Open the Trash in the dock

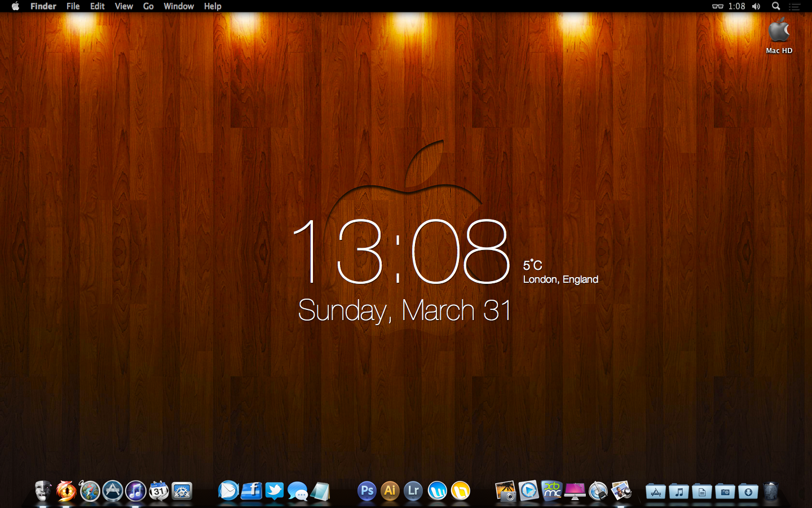pyautogui.click(x=771, y=491)
